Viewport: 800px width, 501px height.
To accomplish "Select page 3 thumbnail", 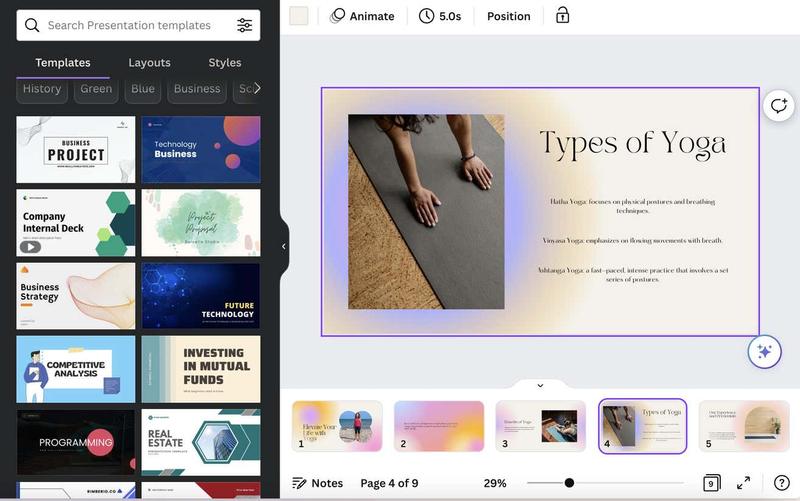I will 540,426.
